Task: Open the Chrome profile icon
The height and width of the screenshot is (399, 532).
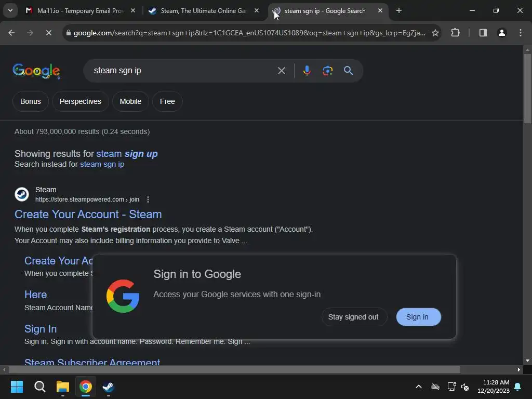Action: pyautogui.click(x=502, y=33)
